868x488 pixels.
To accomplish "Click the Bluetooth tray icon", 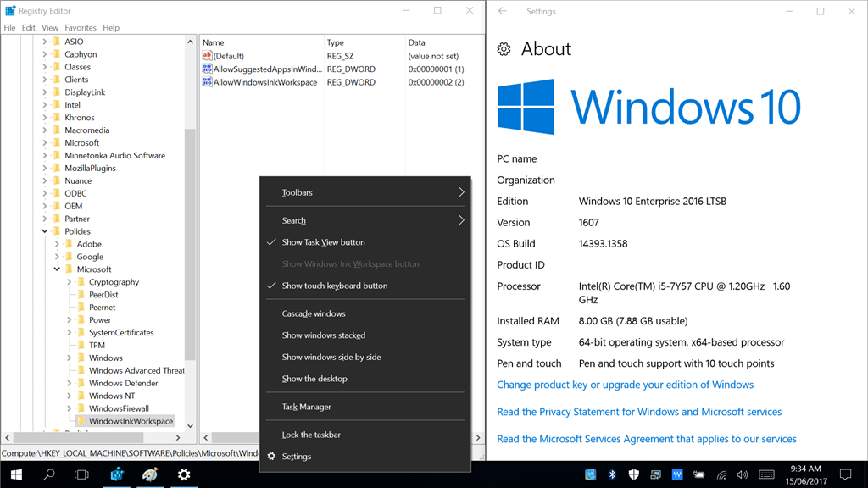I will coord(612,474).
